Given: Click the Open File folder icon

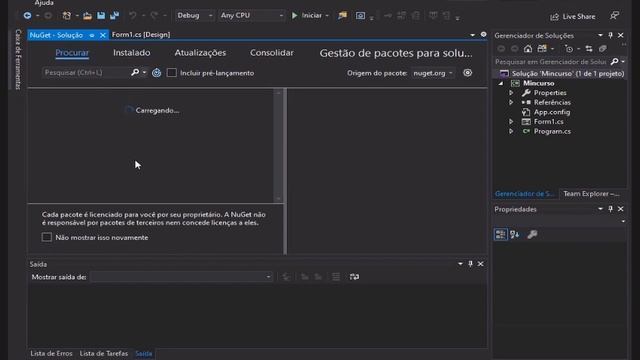Looking at the screenshot, I should coord(87,16).
